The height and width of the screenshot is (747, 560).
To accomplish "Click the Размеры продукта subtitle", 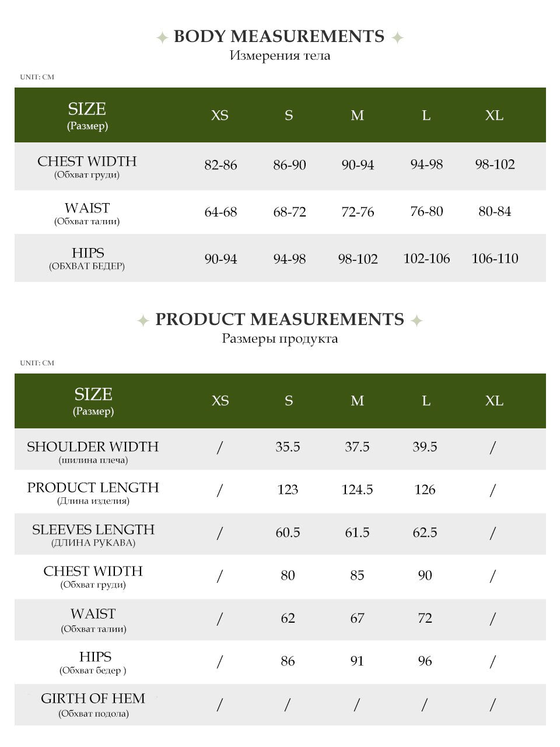I will (280, 339).
